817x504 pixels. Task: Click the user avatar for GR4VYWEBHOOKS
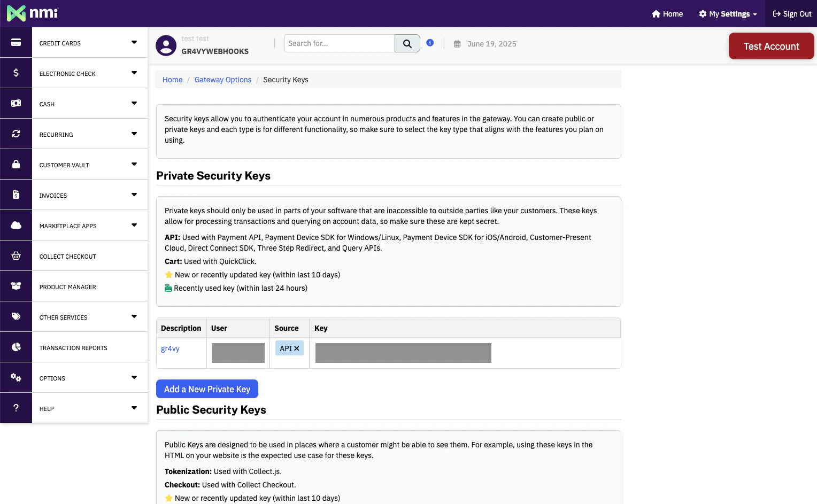[x=166, y=45]
